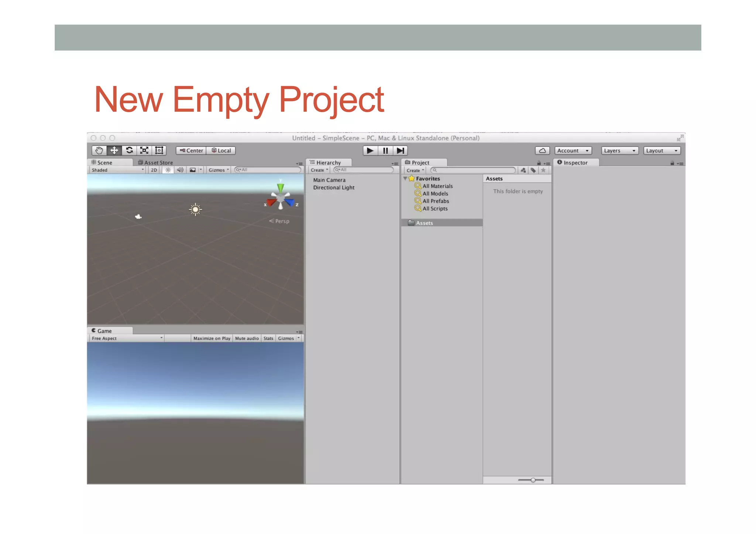Select the Inspector tab
The width and height of the screenshot is (756, 534).
tap(575, 162)
